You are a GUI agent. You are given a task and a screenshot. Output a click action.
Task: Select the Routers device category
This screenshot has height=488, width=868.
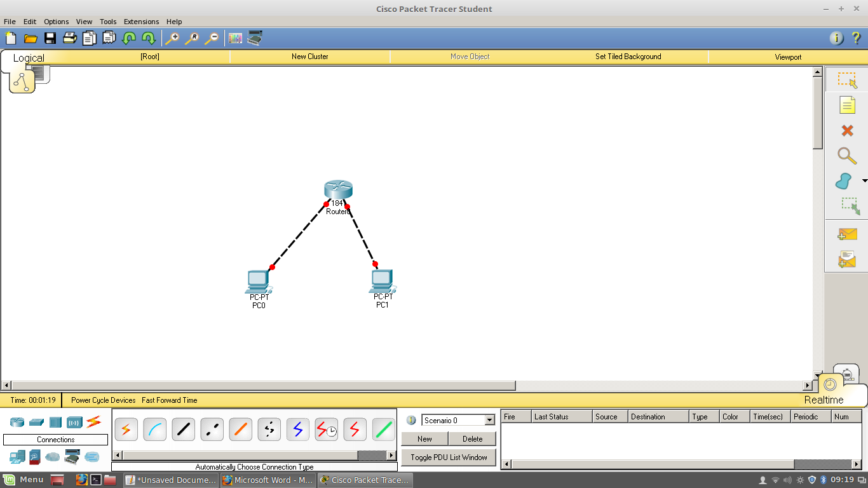pos(17,421)
